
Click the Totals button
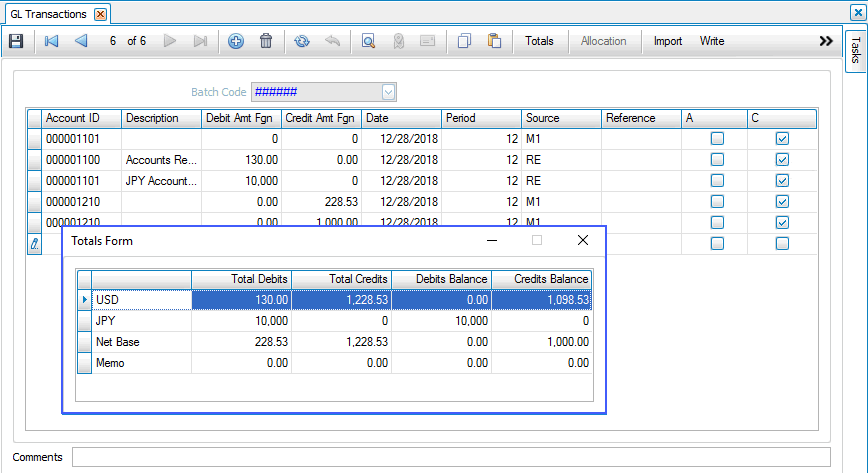[x=539, y=41]
